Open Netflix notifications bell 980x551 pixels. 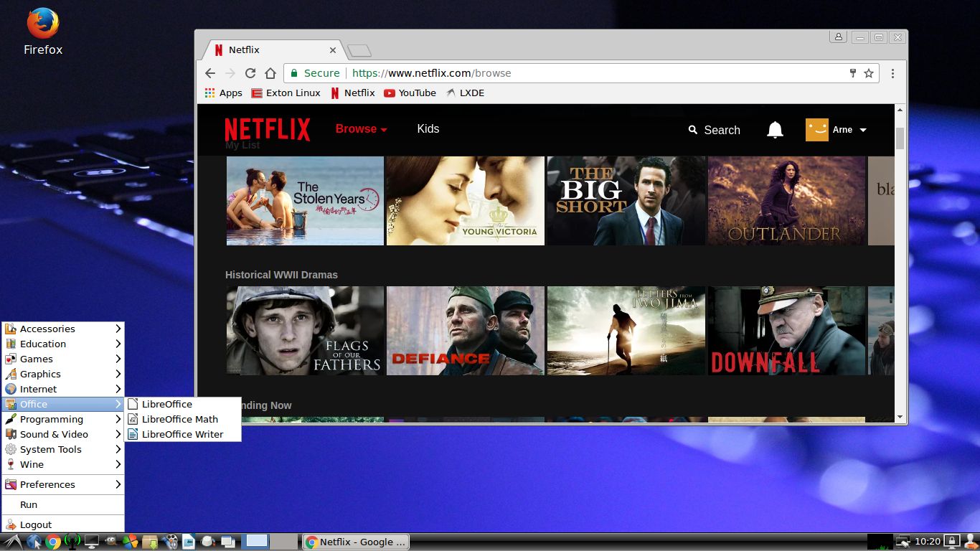(775, 130)
